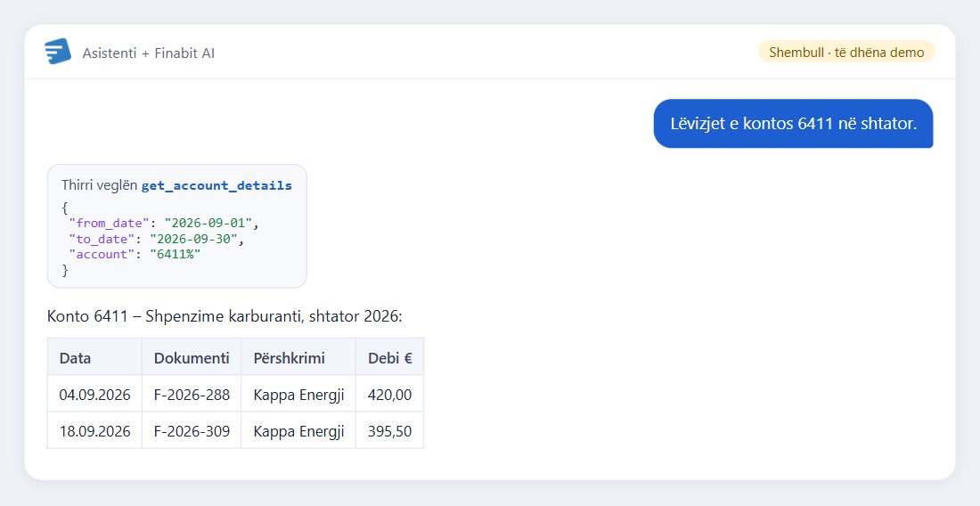Click the "account" key in JSON
Screen dimensions: 980x506
pos(102,254)
